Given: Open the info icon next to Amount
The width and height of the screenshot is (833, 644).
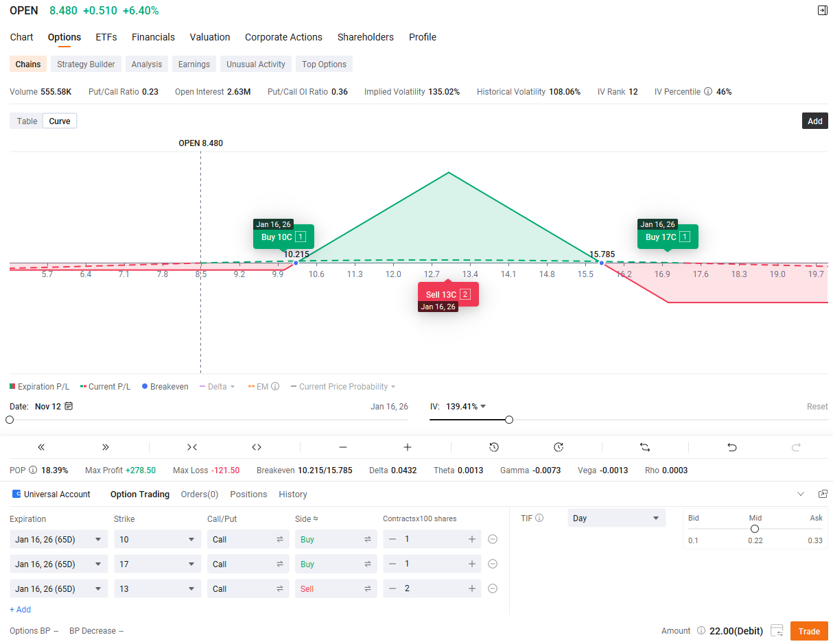Looking at the screenshot, I should click(701, 630).
